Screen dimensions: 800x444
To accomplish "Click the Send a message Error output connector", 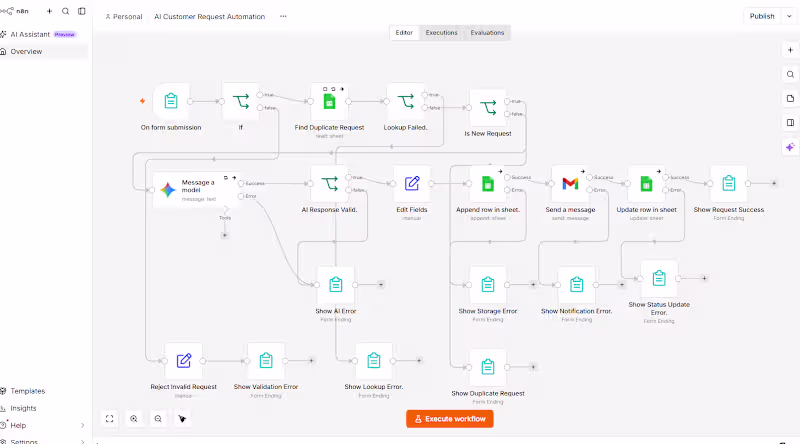I will [589, 190].
